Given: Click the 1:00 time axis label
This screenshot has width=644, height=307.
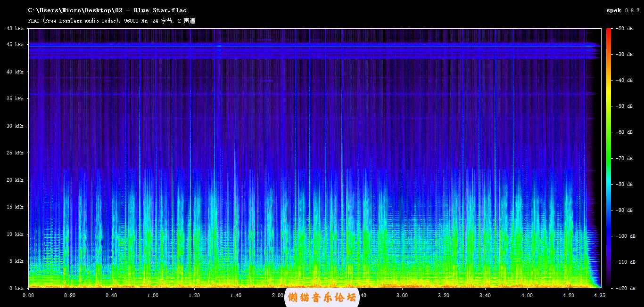Looking at the screenshot, I should [153, 295].
